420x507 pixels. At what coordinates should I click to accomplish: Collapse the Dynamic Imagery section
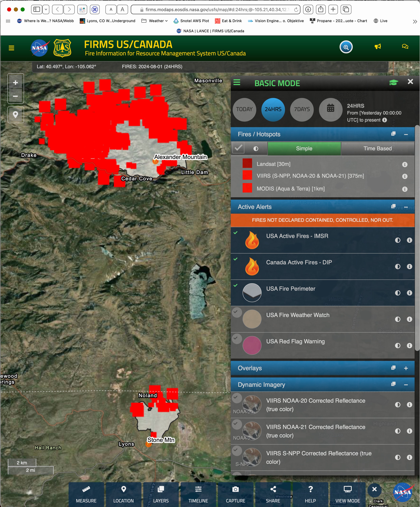[406, 385]
